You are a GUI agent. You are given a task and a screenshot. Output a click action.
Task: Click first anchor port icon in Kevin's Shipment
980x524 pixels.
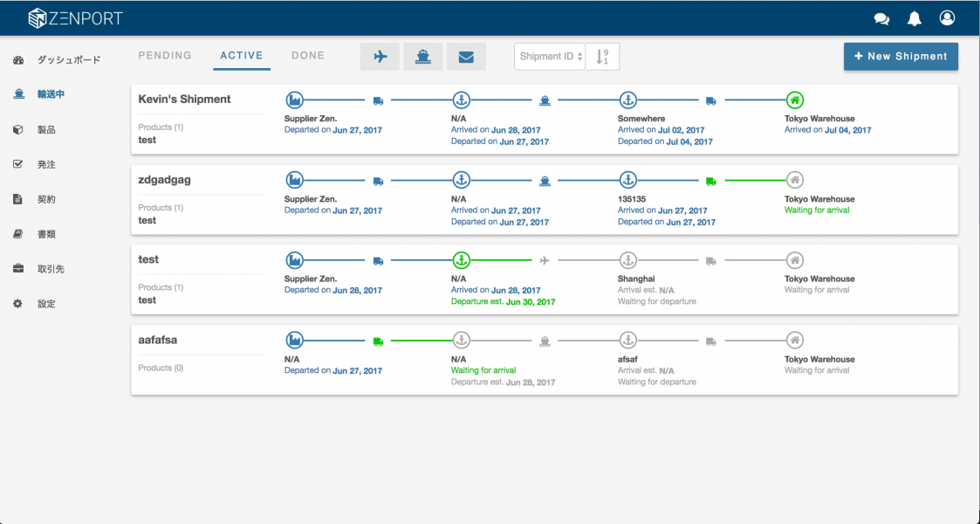coord(462,100)
